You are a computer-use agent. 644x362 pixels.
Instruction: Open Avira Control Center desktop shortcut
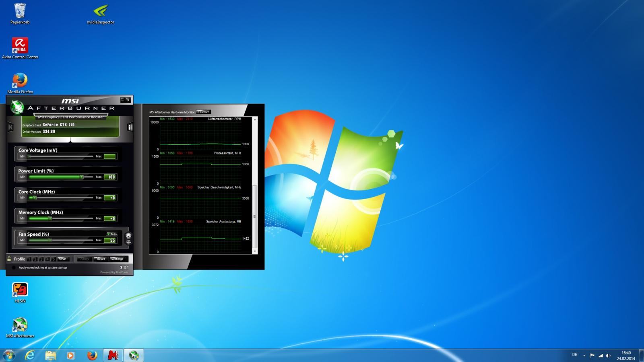pyautogui.click(x=20, y=48)
